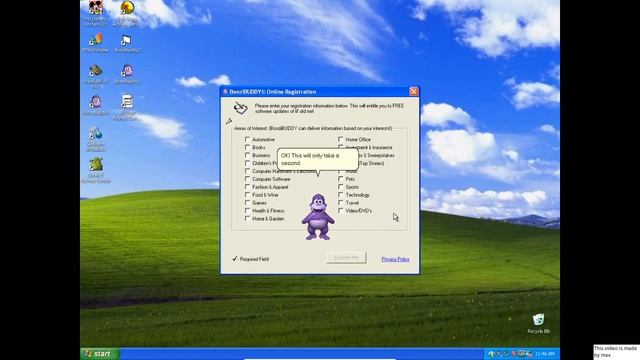Click the Register Me button
This screenshot has height=360, width=640.
[346, 258]
